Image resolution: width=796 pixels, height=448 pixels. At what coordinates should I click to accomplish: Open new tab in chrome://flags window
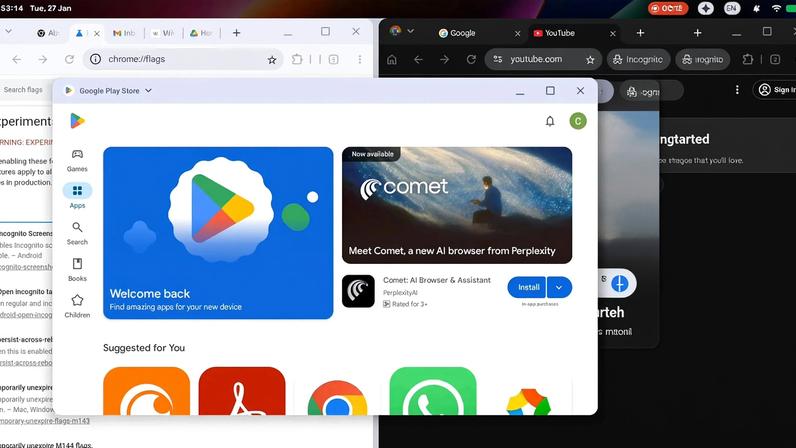click(x=236, y=33)
